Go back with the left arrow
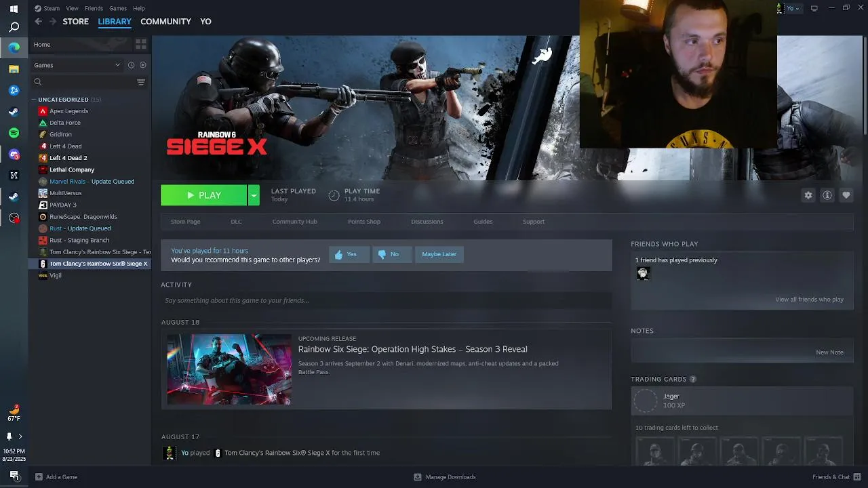 [x=38, y=22]
